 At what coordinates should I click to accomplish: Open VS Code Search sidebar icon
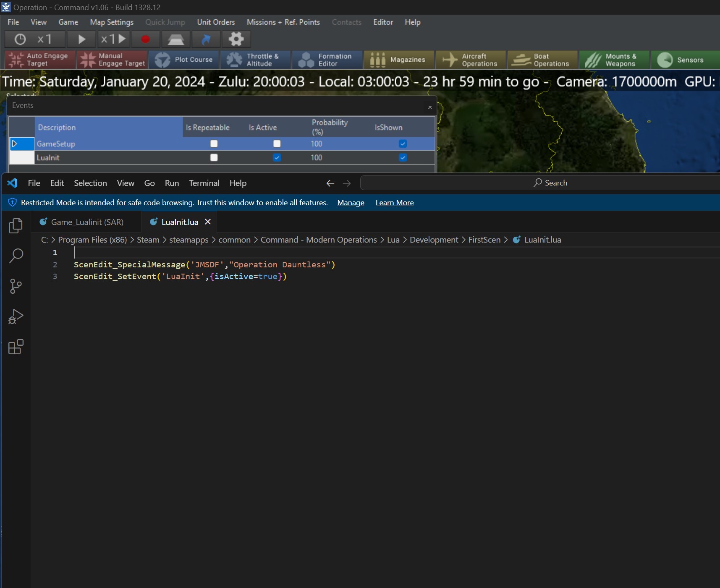pos(16,256)
